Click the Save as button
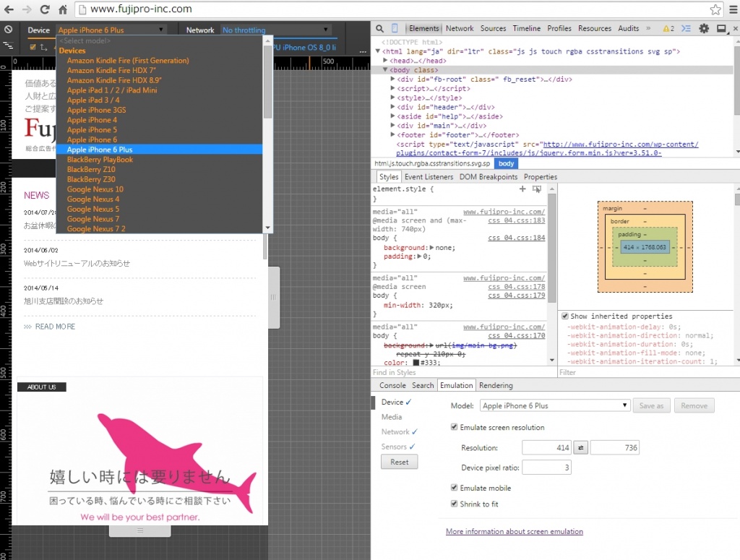 coord(651,405)
